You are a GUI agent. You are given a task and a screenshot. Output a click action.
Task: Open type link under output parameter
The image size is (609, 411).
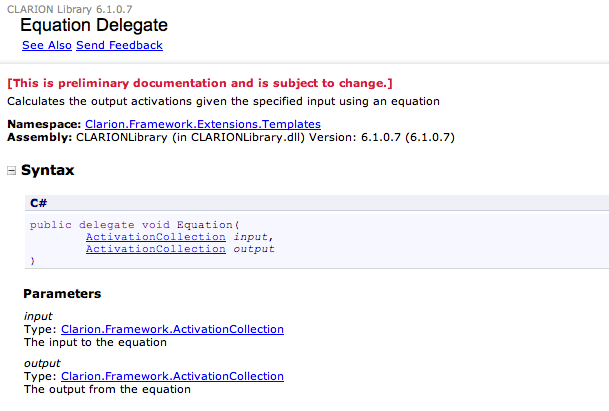click(x=172, y=376)
